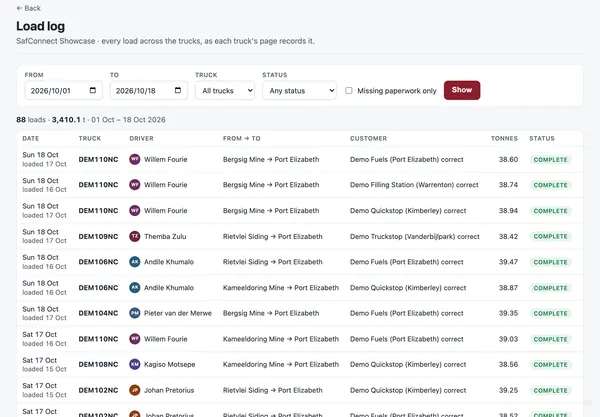Screen dimensions: 600x417
Task: Click COMPLETE badge in the 38.56 row
Action: (550, 365)
